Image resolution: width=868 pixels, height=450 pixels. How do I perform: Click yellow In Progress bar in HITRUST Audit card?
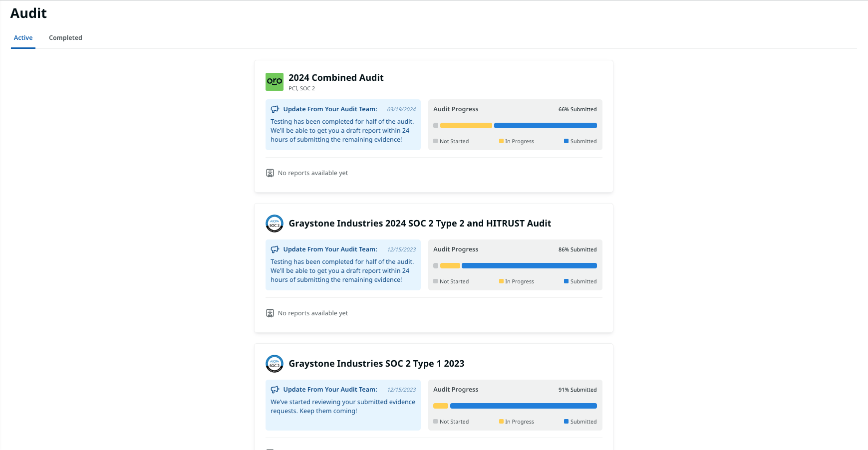[450, 266]
